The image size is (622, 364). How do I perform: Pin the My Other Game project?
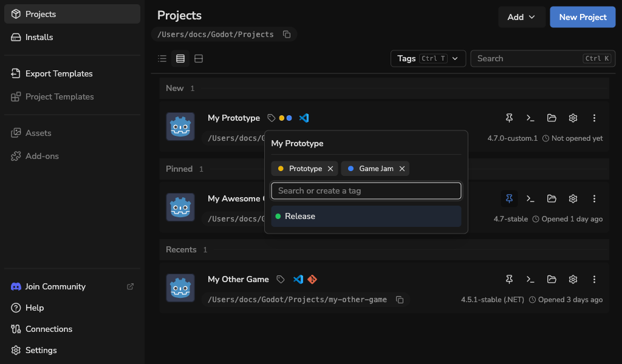coord(510,280)
